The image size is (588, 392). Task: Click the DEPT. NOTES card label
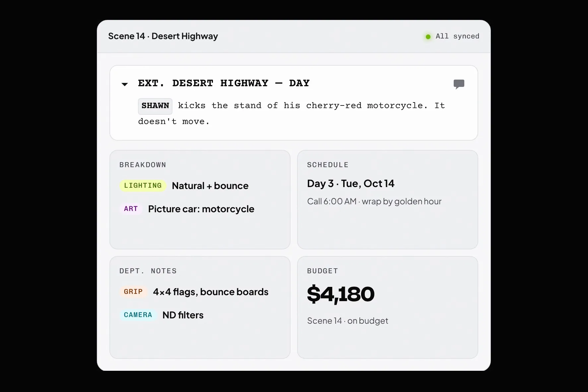point(148,271)
